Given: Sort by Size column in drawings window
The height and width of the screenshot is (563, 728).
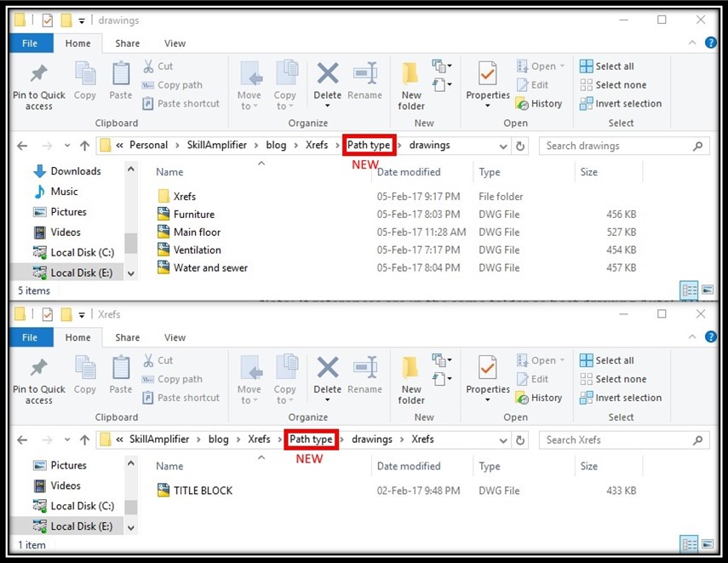Looking at the screenshot, I should click(x=588, y=172).
